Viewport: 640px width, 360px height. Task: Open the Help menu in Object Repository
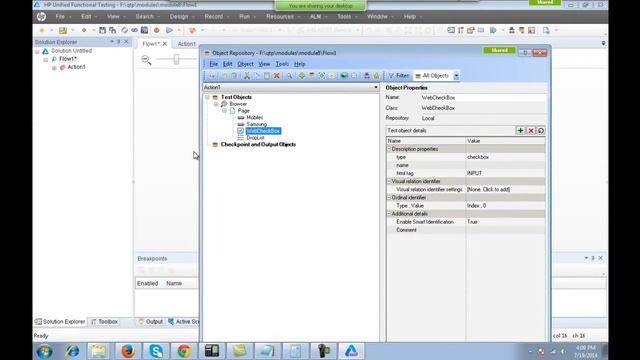coord(300,64)
